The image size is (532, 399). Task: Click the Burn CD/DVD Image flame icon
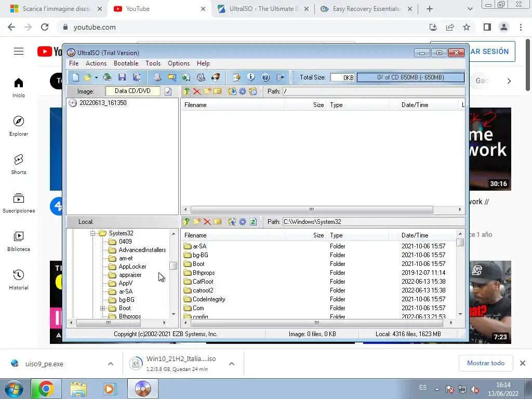(216, 77)
